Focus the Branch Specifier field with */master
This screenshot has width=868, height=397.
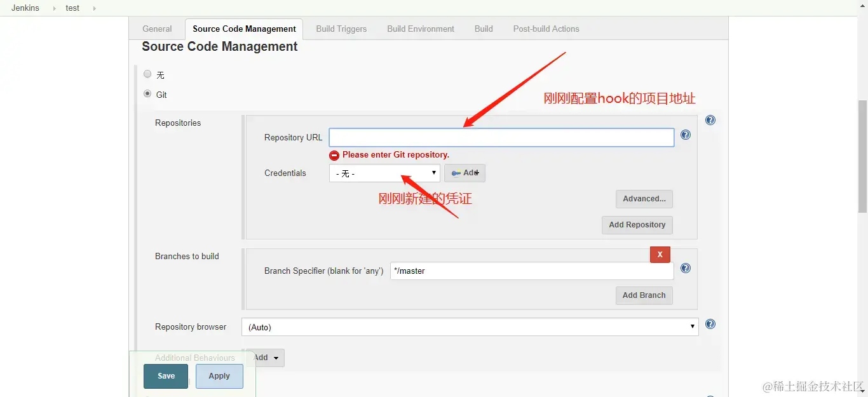532,271
